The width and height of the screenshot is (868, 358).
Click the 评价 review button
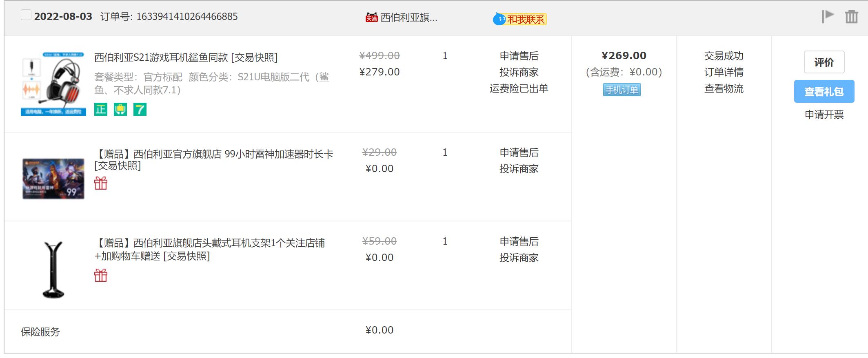tap(824, 62)
